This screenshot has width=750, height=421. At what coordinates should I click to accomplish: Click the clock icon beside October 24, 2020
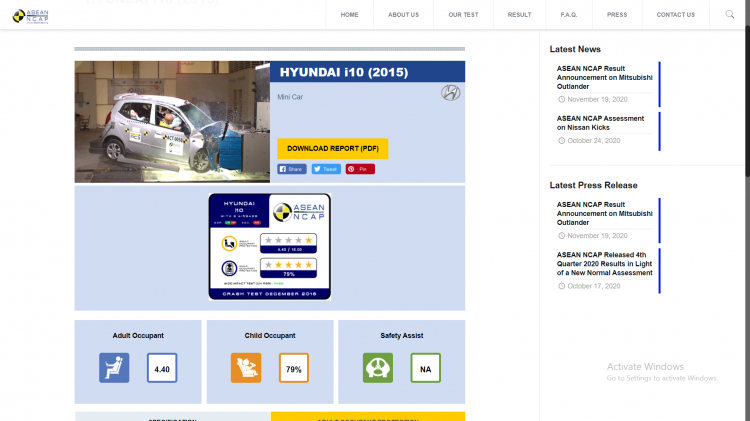click(562, 141)
